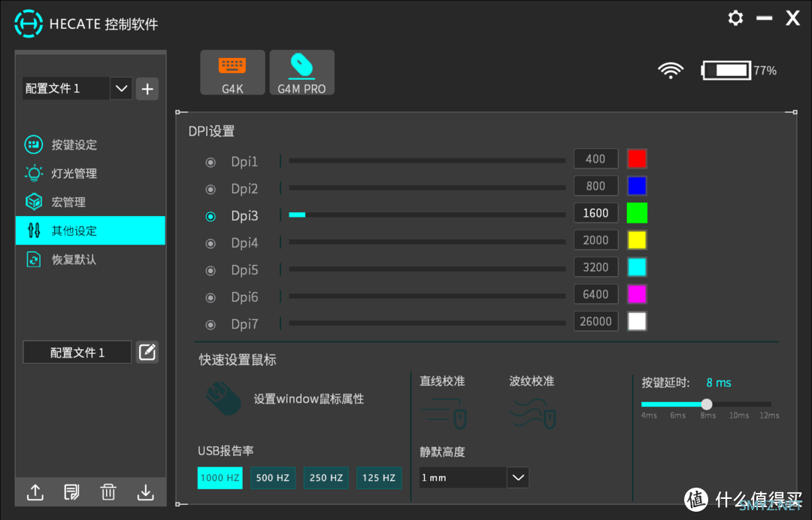Open the blue color swatch for Dpi2
This screenshot has height=520, width=812.
[637, 186]
